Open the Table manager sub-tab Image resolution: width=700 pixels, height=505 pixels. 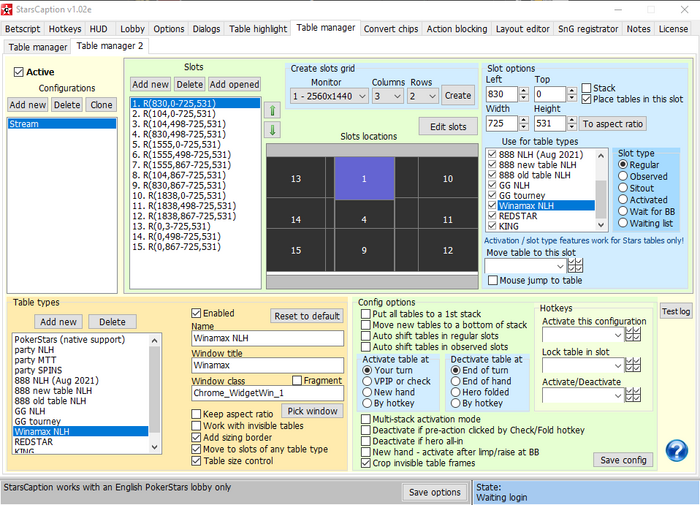(36, 46)
